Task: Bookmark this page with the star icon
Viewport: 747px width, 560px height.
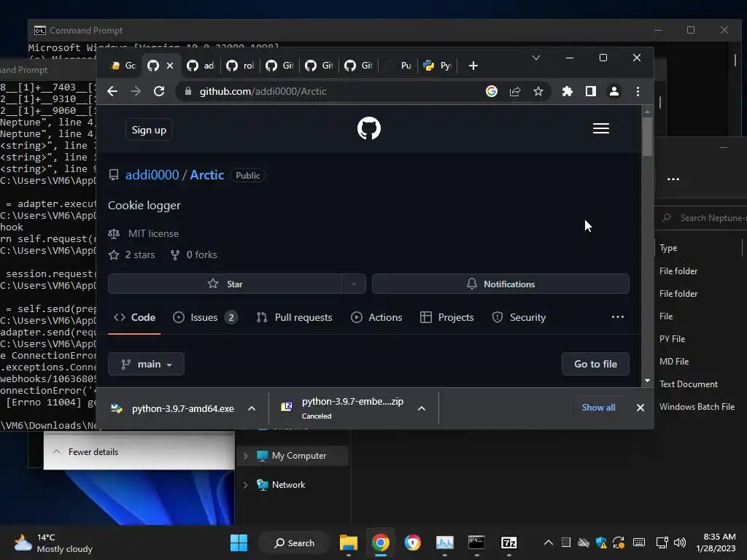Action: click(x=538, y=91)
